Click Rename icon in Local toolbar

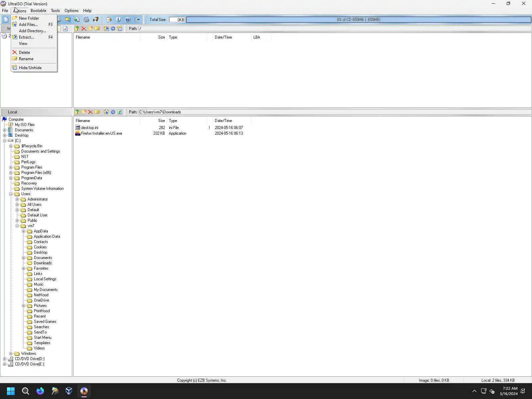coord(97,112)
